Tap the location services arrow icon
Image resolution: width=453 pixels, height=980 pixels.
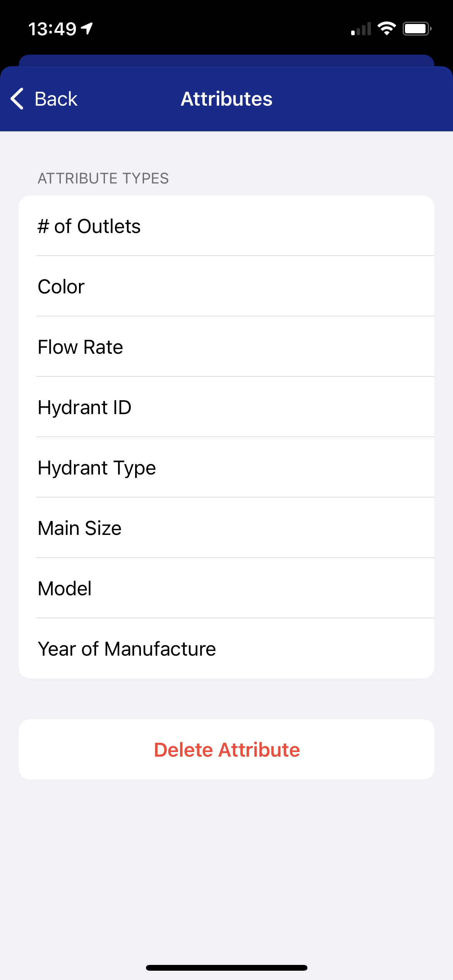pyautogui.click(x=87, y=28)
